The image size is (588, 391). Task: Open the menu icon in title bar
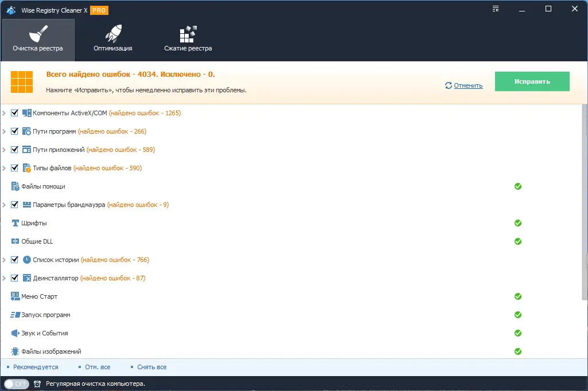coord(496,9)
